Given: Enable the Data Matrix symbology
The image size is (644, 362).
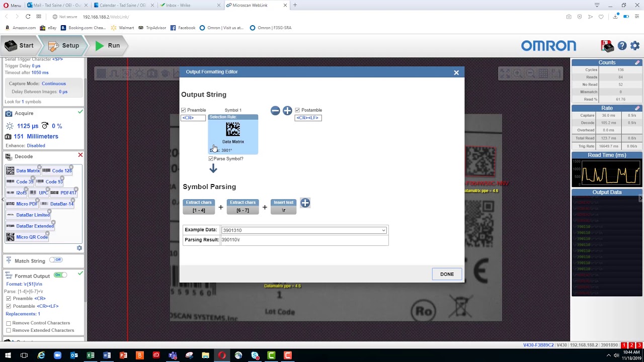Looking at the screenshot, I should [x=23, y=171].
